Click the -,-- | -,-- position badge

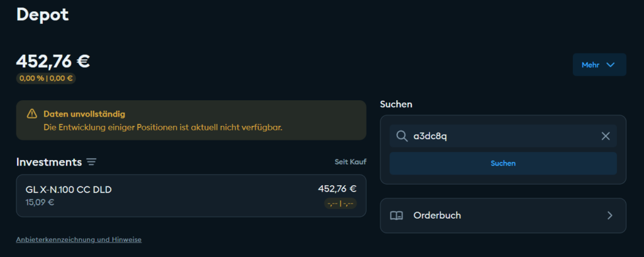(x=340, y=203)
